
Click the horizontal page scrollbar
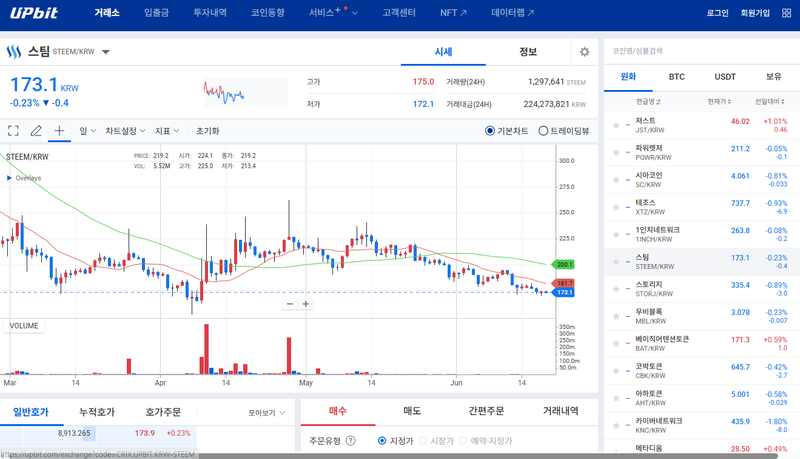pos(388,456)
